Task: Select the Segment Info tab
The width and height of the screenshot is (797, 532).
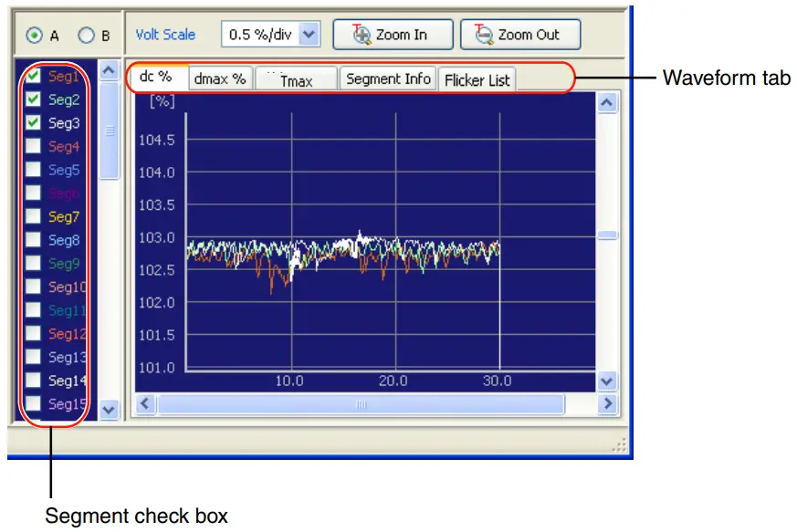Action: [x=388, y=79]
